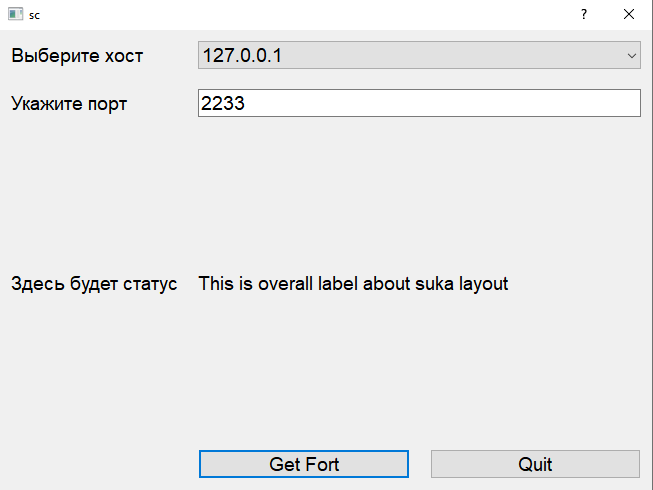653x490 pixels.
Task: Click the word "хост" in the host label
Action: [124, 56]
